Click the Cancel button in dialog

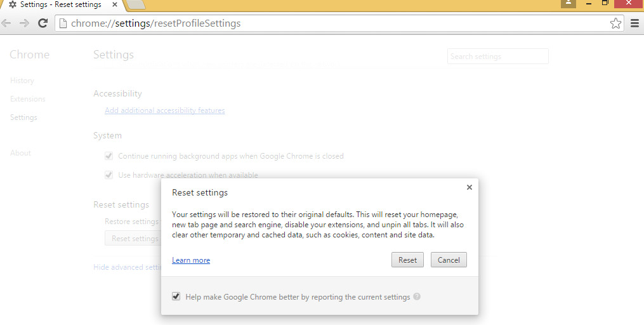tap(449, 260)
